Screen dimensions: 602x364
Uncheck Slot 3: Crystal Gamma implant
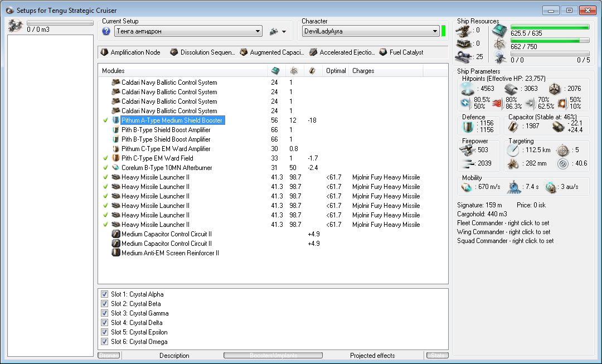coord(104,313)
